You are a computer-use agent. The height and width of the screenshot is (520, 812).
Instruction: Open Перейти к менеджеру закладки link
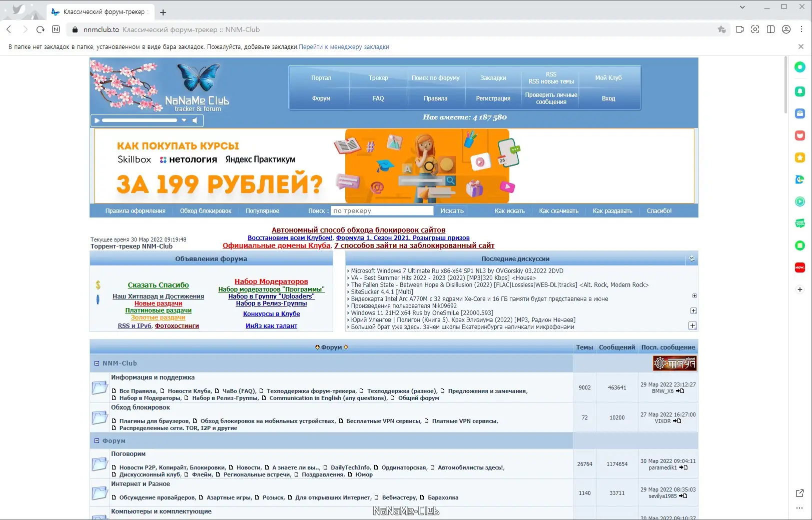coord(344,47)
